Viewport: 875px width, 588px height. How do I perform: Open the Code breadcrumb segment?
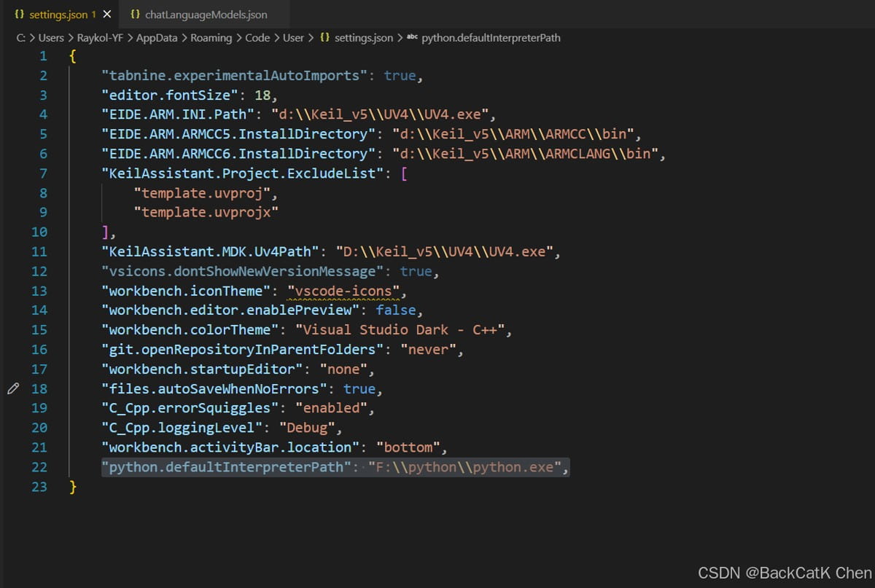[257, 38]
